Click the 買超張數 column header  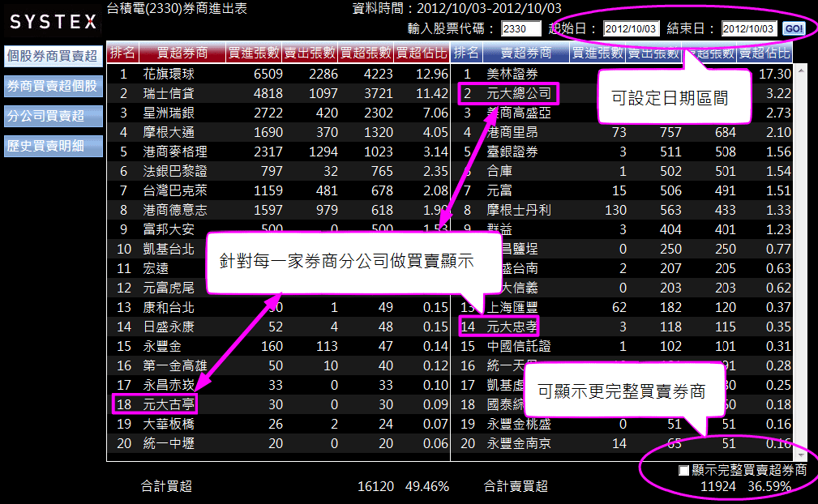point(365,53)
